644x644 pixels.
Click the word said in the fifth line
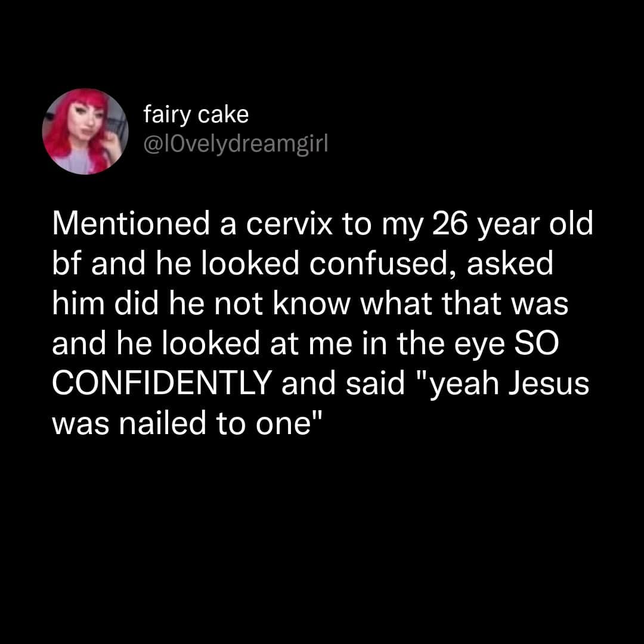pyautogui.click(x=376, y=383)
